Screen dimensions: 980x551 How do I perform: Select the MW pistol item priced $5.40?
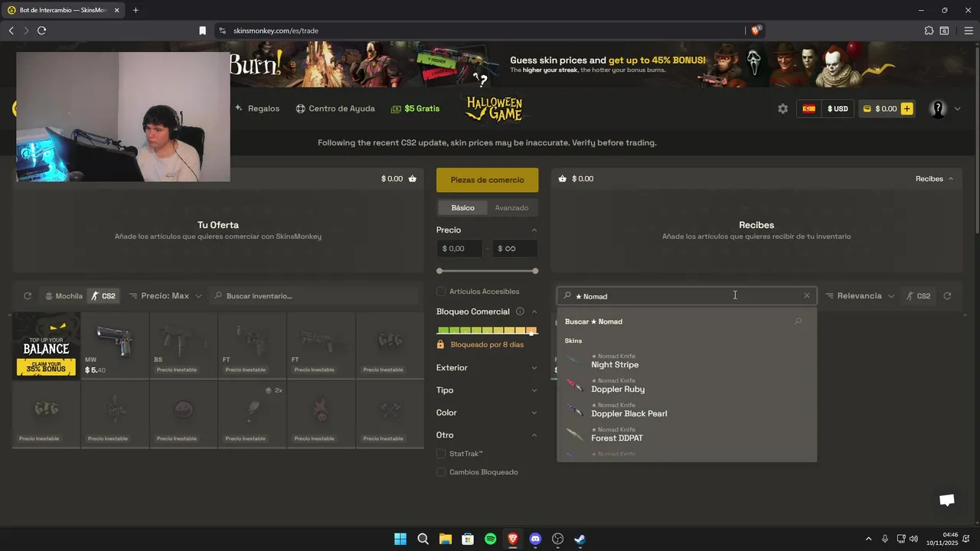[115, 346]
